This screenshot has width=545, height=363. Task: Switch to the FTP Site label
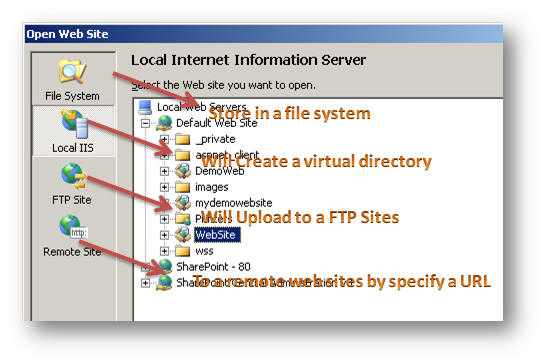[x=72, y=200]
